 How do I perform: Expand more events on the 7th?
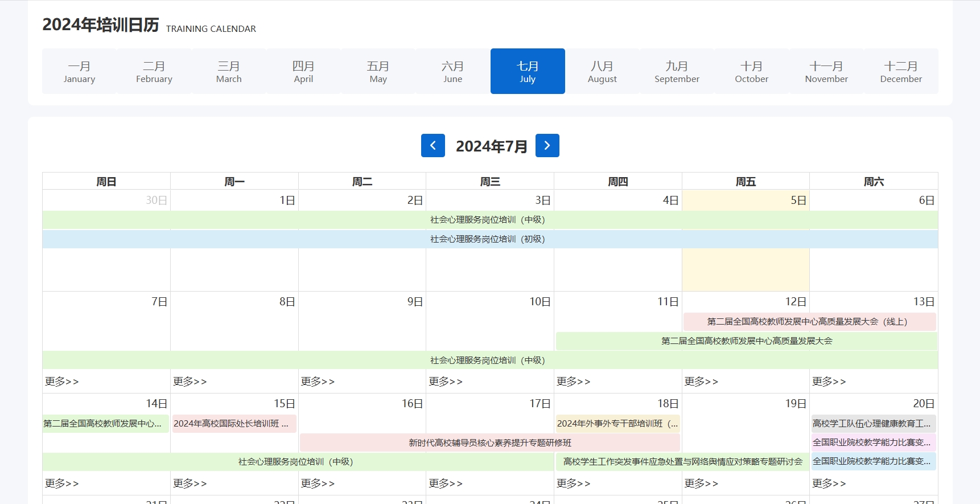point(62,382)
